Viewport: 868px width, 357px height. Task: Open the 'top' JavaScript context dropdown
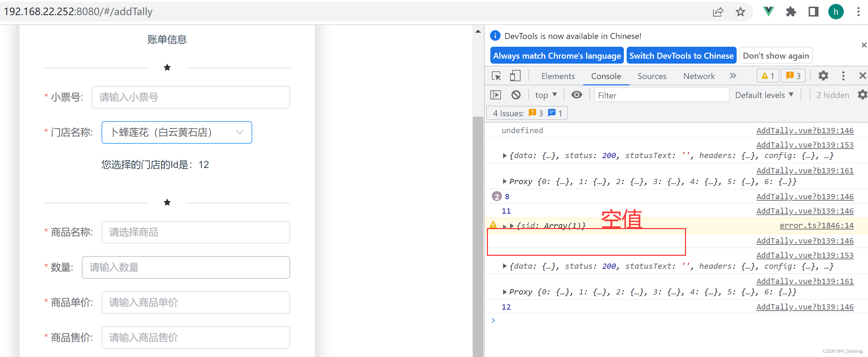[546, 95]
